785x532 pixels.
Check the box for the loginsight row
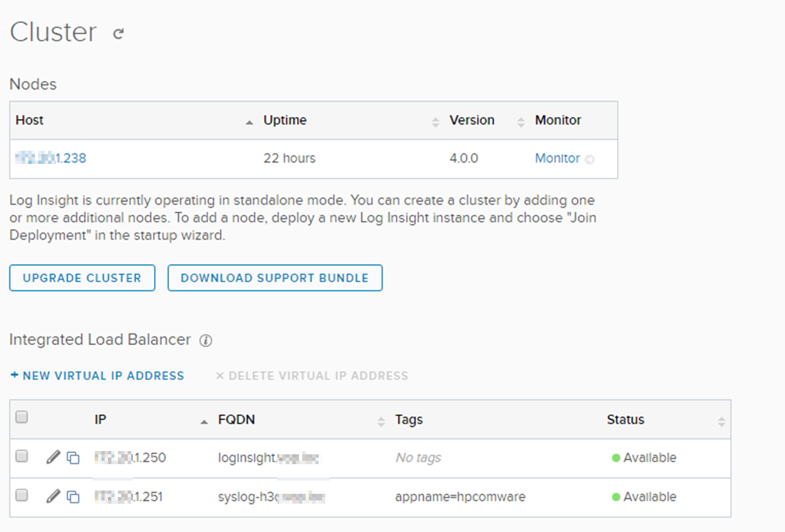tap(22, 456)
